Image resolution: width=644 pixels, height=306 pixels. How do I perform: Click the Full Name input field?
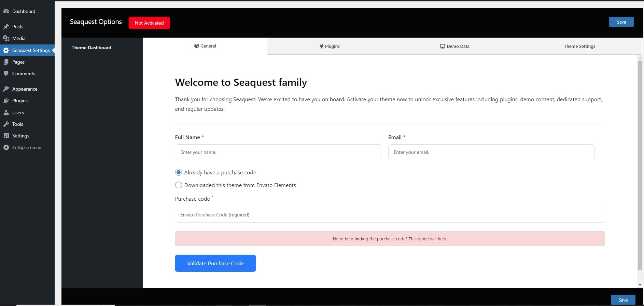point(278,152)
